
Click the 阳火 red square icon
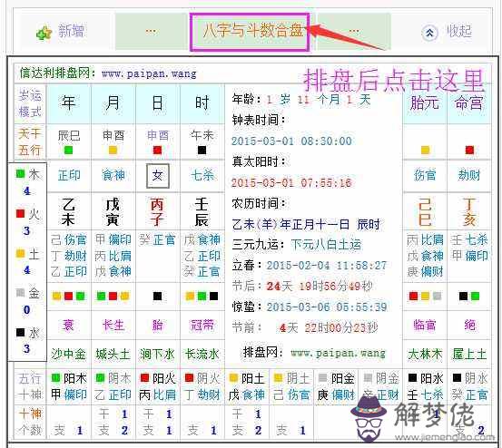(144, 378)
